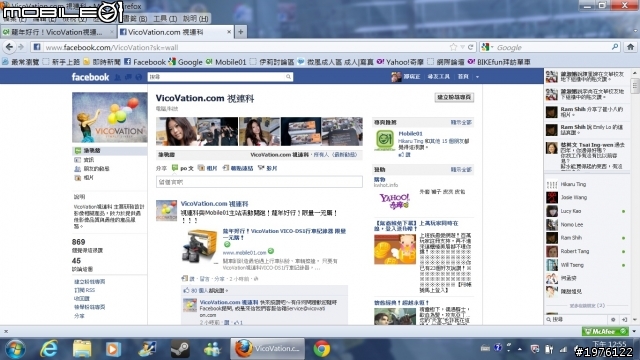Open the VicoVation.com post author name
The image size is (640, 360).
coord(215,204)
